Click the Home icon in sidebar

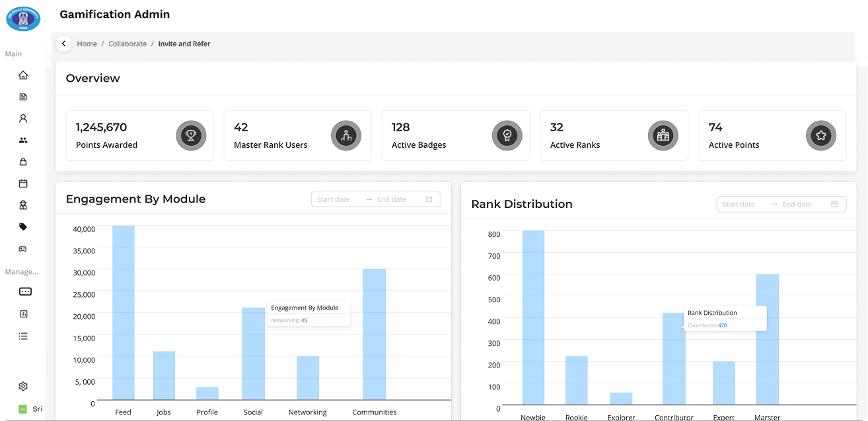tap(23, 75)
